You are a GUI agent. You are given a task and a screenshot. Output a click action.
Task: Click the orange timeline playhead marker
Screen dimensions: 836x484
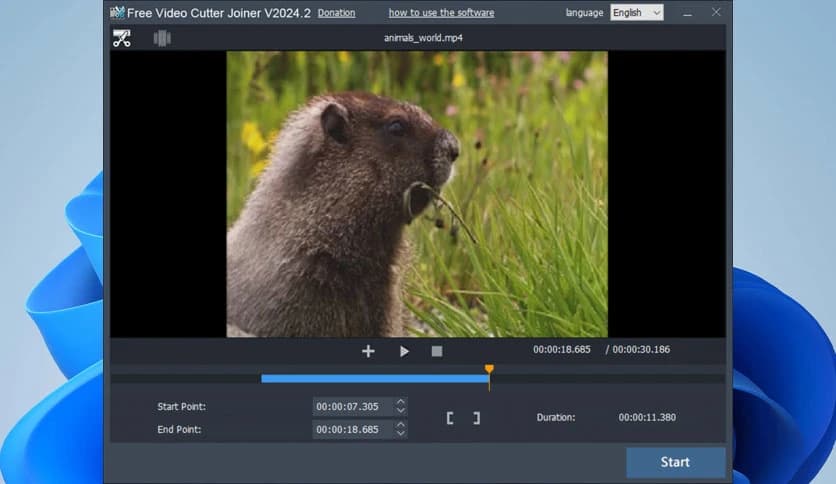(489, 369)
